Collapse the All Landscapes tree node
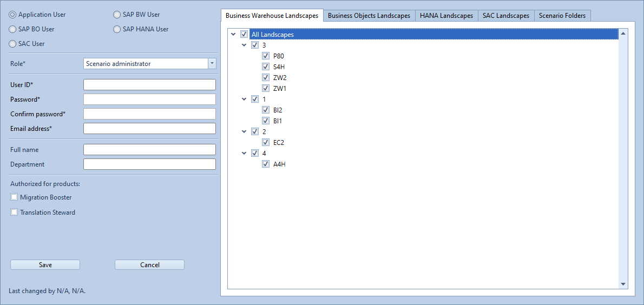 [233, 35]
